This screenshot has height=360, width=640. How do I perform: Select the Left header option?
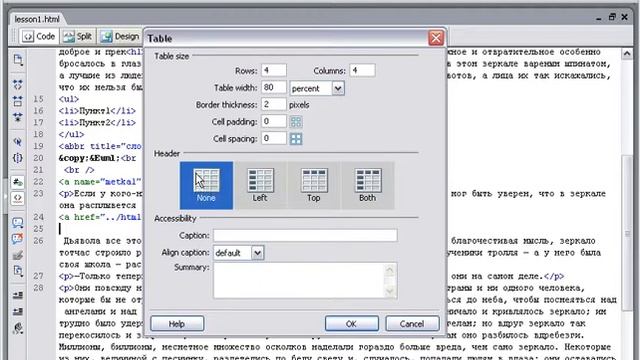[260, 185]
